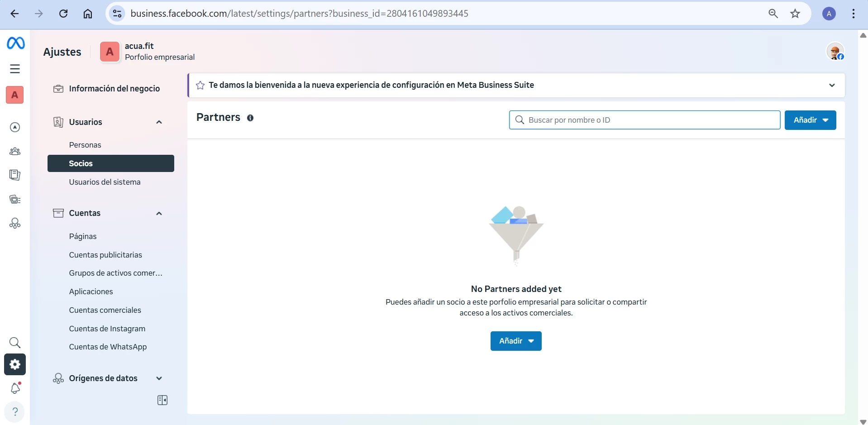Click the Ajustes title
The image size is (868, 425).
(62, 52)
